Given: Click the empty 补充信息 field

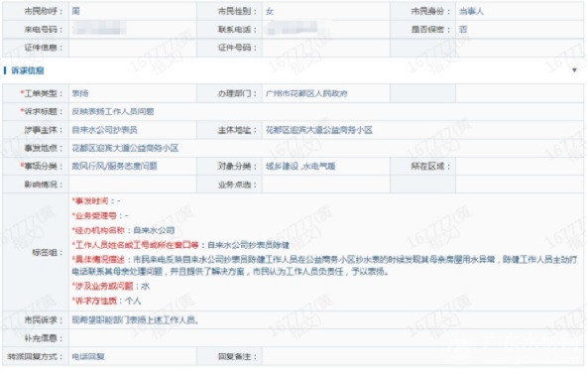Looking at the screenshot, I should click(326, 338).
